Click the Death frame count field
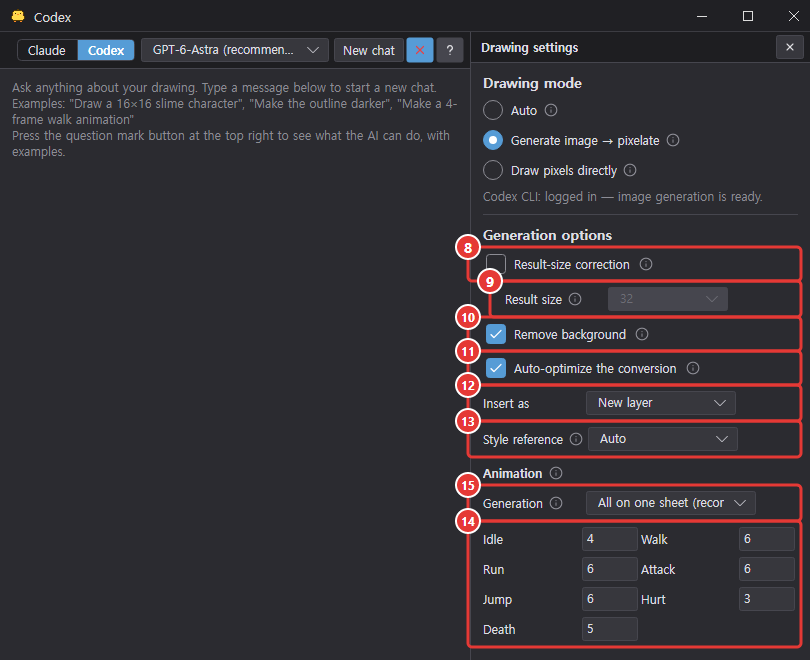Image resolution: width=810 pixels, height=660 pixels. [610, 629]
